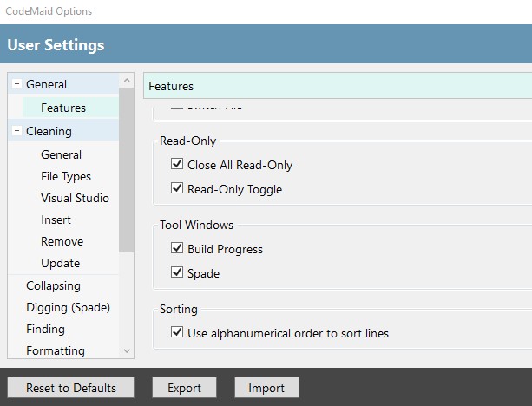Viewport: 532px width, 406px height.
Task: Select Features under General
Action: pyautogui.click(x=63, y=108)
